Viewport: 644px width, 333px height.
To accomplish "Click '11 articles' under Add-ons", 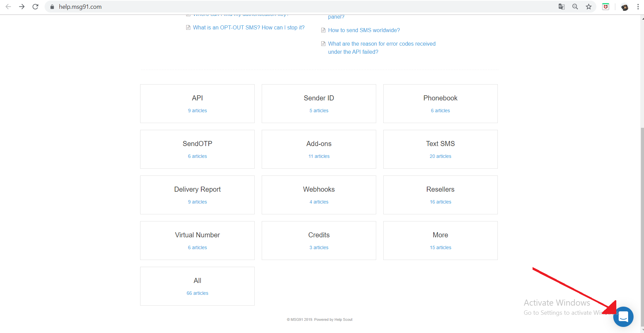I will (319, 156).
